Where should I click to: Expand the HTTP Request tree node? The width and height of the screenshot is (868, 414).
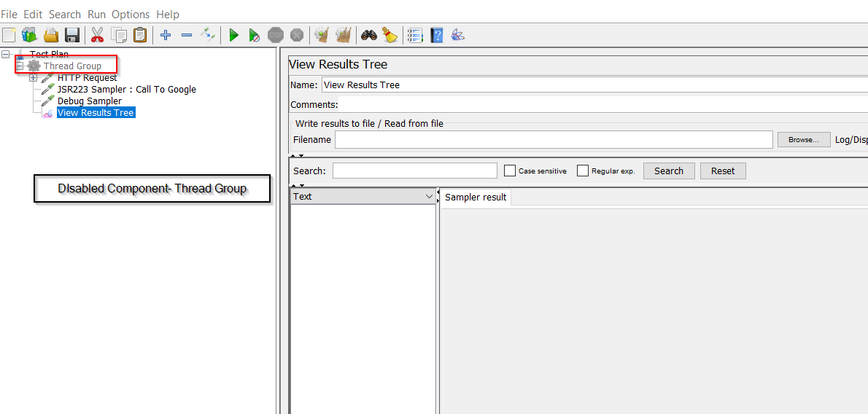(x=34, y=78)
